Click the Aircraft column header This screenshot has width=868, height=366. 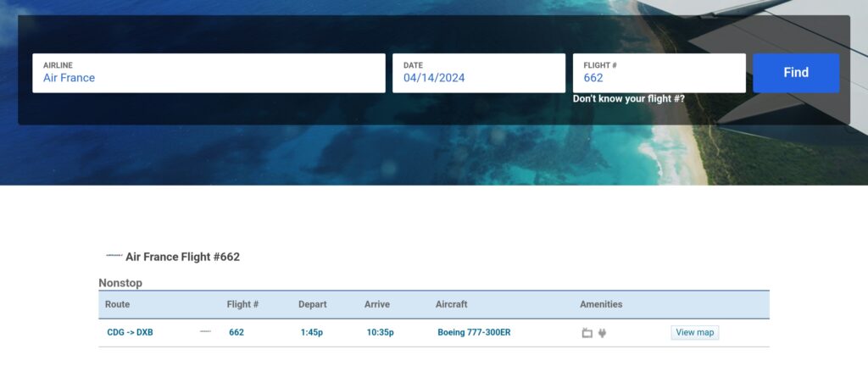click(x=451, y=304)
